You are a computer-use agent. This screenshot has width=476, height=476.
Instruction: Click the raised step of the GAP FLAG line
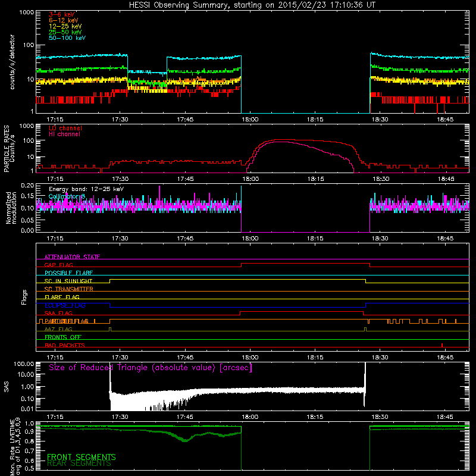[305, 264]
